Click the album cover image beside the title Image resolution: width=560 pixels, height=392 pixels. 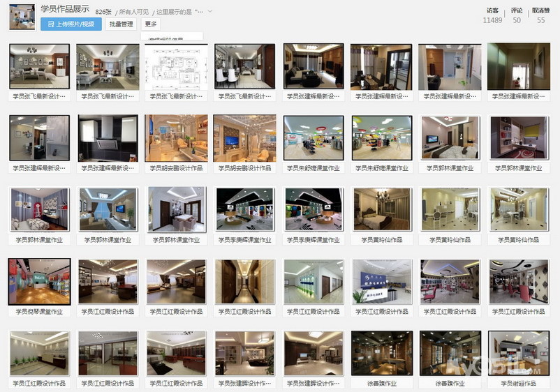[22, 17]
